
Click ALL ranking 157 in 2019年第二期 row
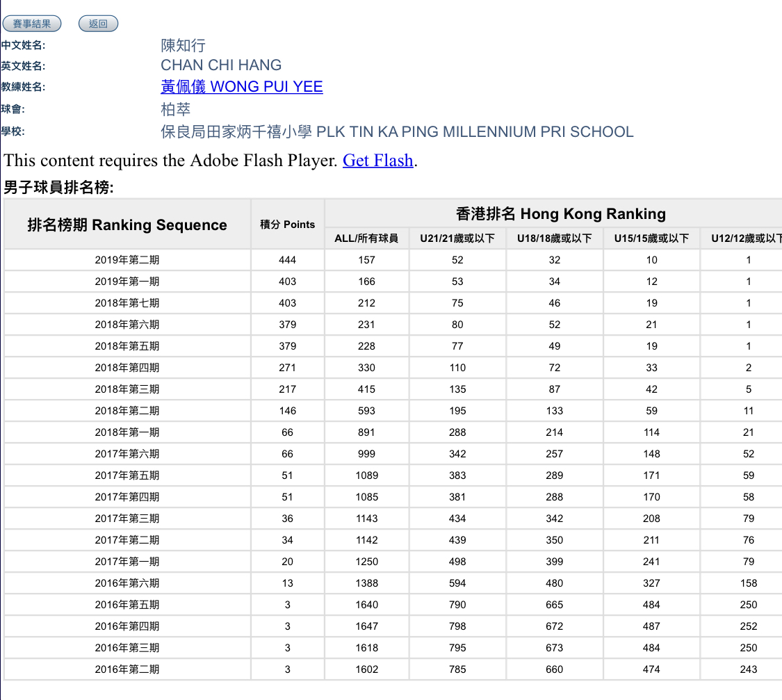point(366,260)
